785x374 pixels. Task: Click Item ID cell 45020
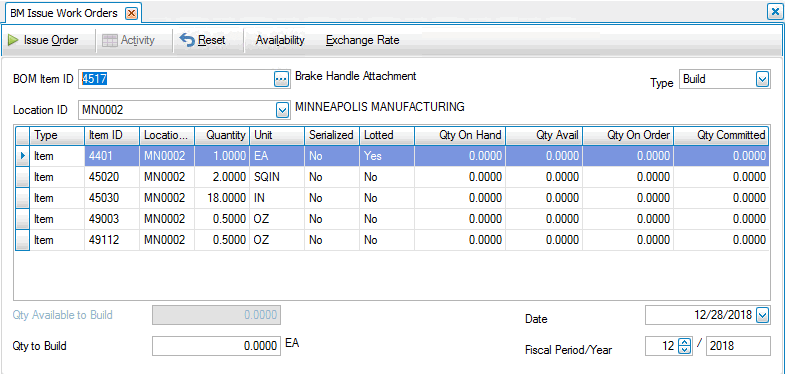(x=112, y=177)
